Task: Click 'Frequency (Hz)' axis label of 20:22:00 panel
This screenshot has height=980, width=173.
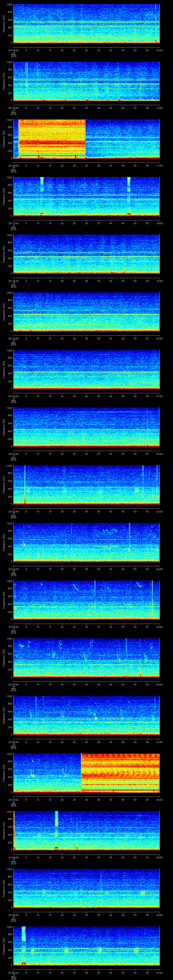Action: 4,485
